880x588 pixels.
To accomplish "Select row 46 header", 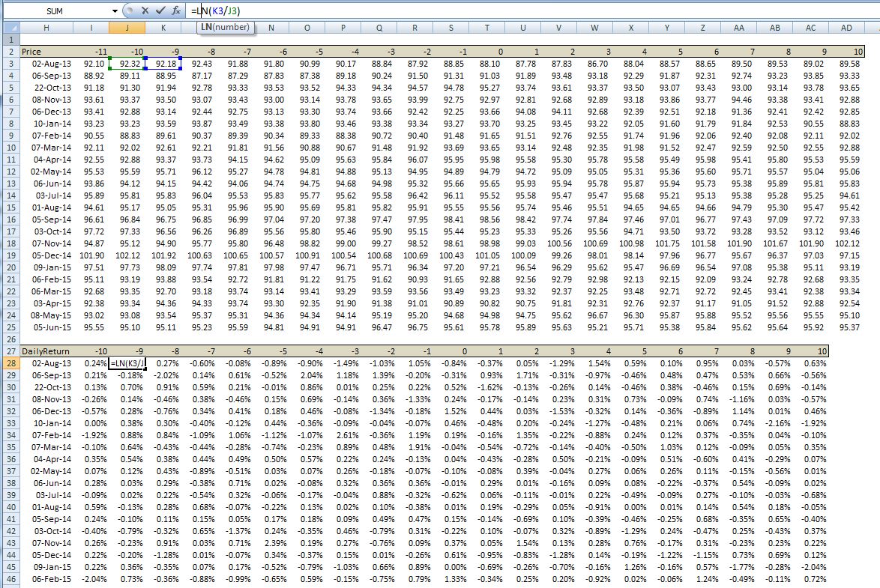I will pyautogui.click(x=10, y=578).
